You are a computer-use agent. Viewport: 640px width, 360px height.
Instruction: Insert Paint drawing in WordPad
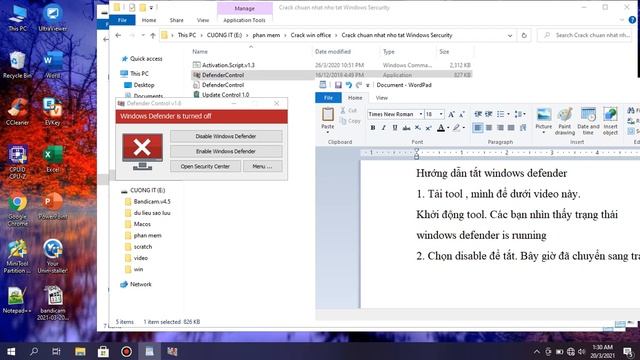[565, 121]
